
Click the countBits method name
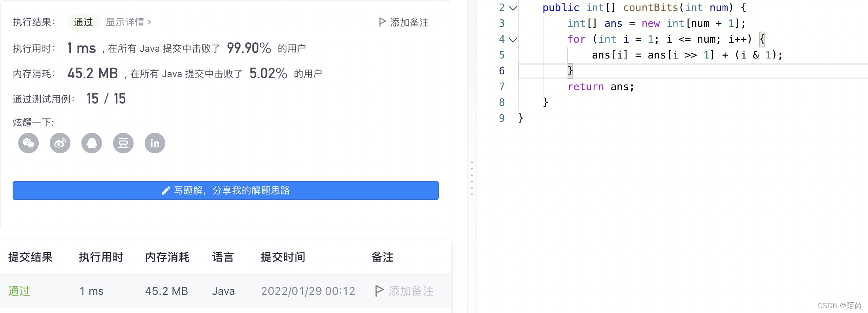[x=651, y=8]
